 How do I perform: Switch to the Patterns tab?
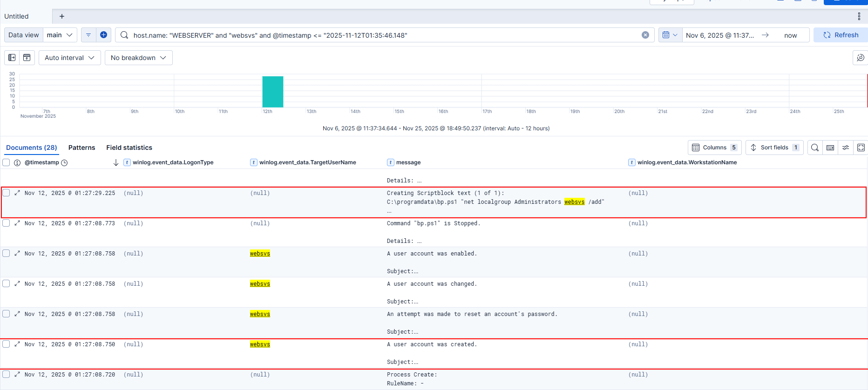pos(81,148)
